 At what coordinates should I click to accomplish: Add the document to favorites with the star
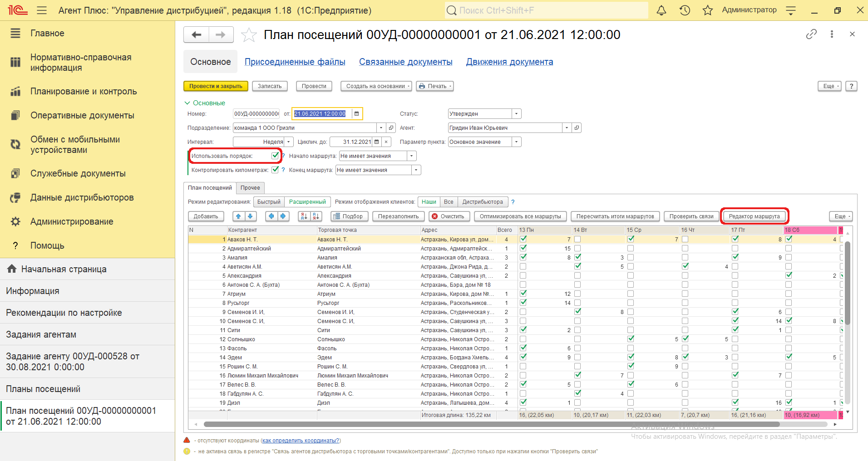pyautogui.click(x=249, y=35)
